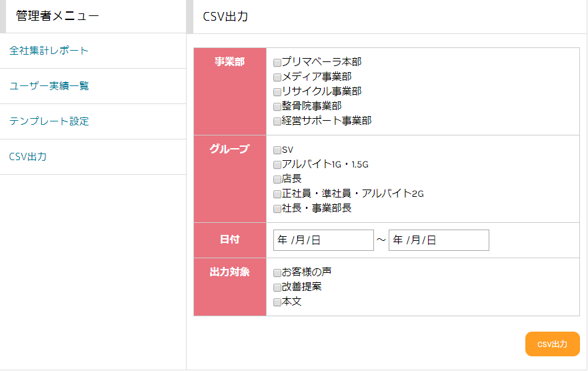Open the テンプレート設定 menu item
This screenshot has width=588, height=371.
point(49,121)
